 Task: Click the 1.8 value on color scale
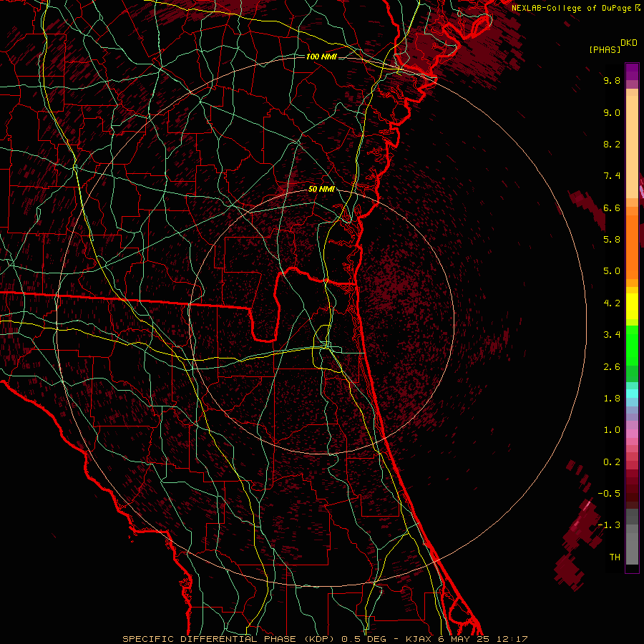(612, 399)
